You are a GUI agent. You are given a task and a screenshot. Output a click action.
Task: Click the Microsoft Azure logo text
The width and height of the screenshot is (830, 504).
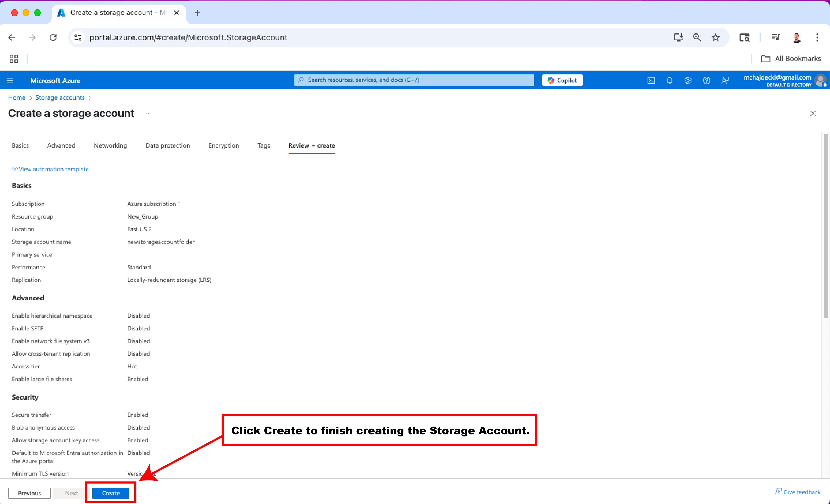[x=55, y=80]
